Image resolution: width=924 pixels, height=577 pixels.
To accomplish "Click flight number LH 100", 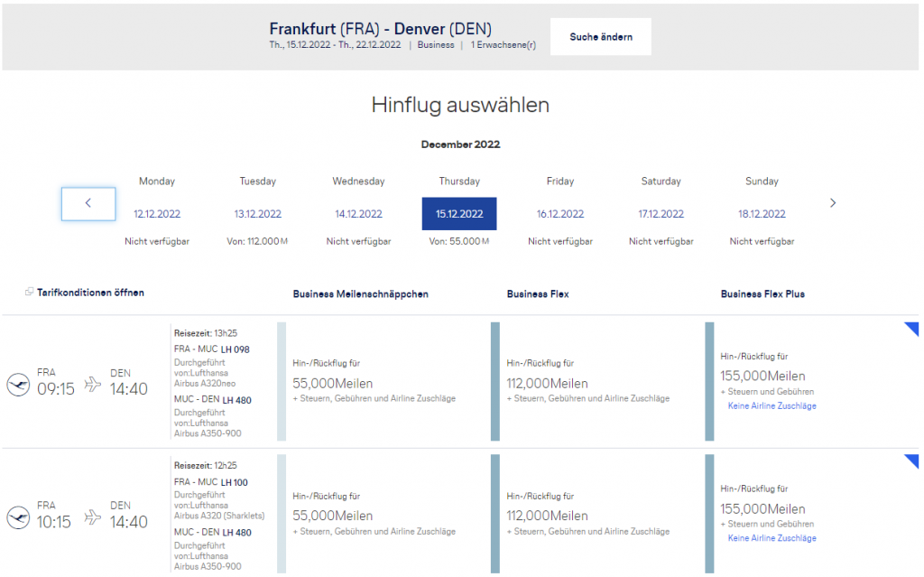I will (235, 482).
